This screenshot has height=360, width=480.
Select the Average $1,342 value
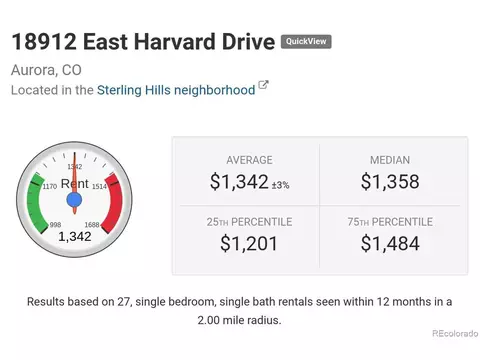click(x=239, y=182)
